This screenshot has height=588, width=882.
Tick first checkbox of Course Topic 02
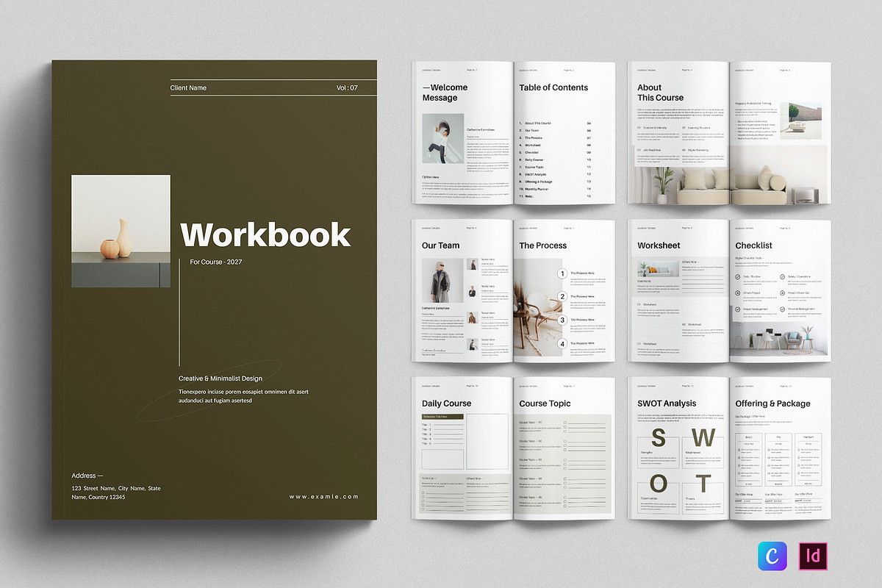[x=565, y=441]
